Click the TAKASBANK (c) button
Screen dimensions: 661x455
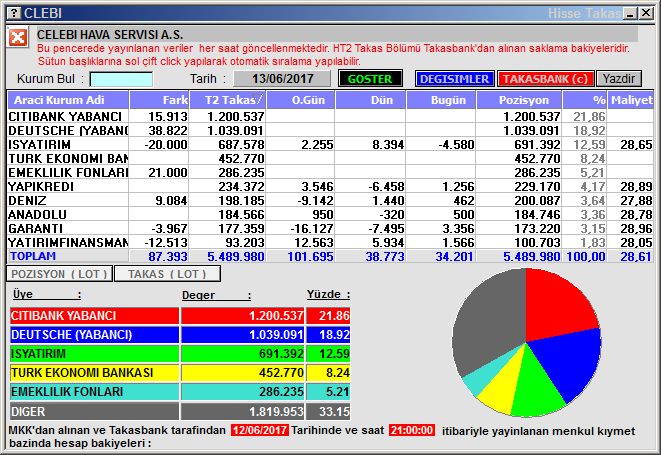pos(545,79)
